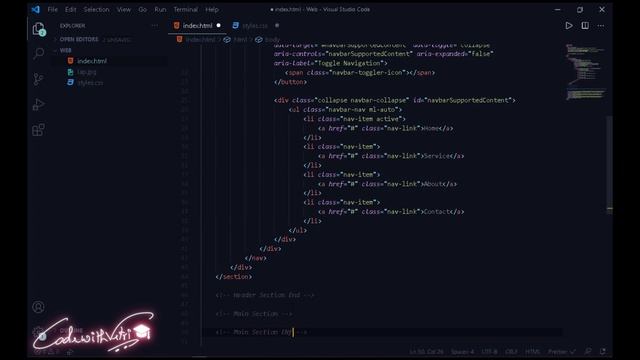Screen dimensions: 640x360
Task: Run the file with the play icon
Action: click(x=569, y=25)
